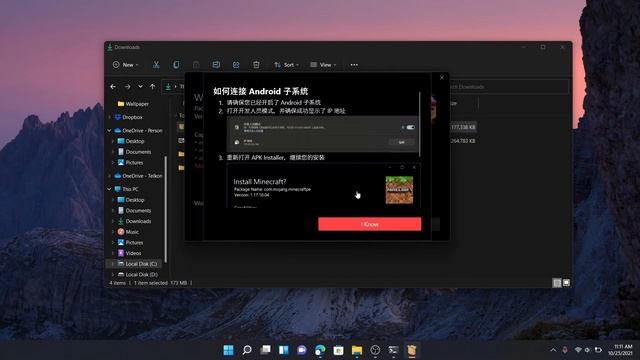Expand Desktop under OneDrive - Person
The image size is (640, 360).
113,141
